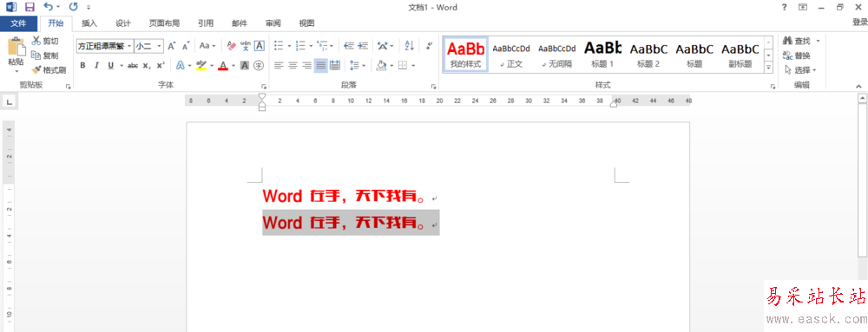Click the vertical scrollbar up arrow
Viewport: 868px width, 332px height.
[862, 99]
